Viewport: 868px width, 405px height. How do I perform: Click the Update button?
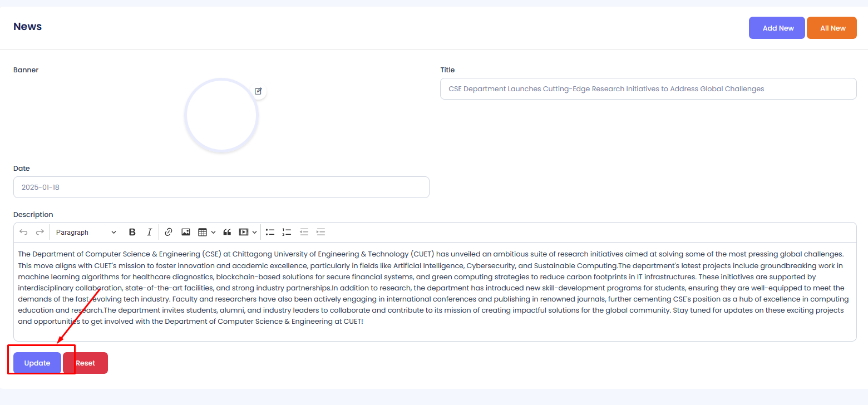(37, 363)
